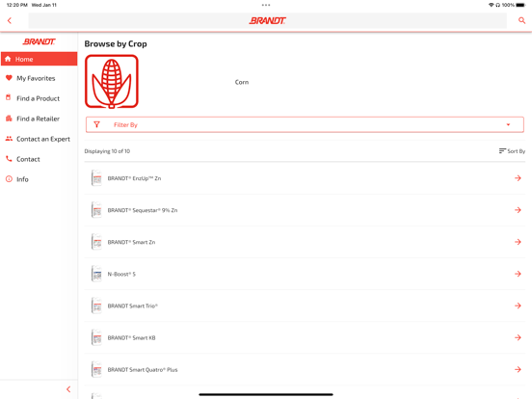The height and width of the screenshot is (399, 532).
Task: Click BRANDT Smart Trio product thumbnail
Action: [96, 306]
